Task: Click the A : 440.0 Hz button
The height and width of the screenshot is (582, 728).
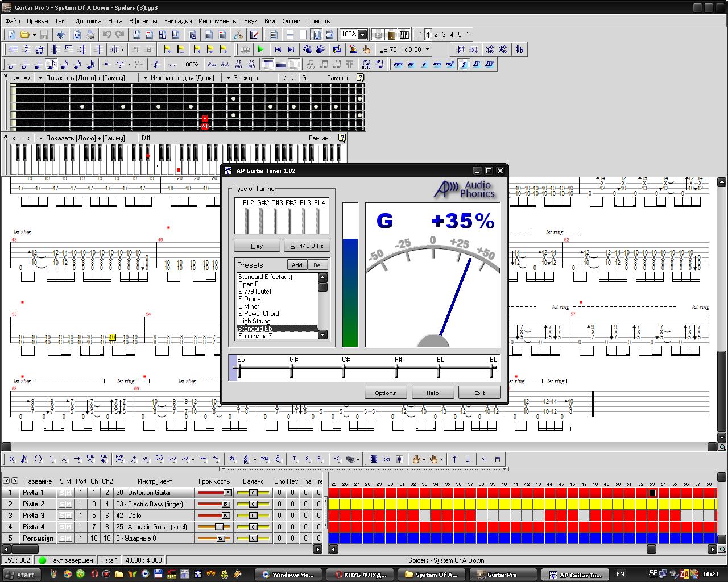Action: click(x=307, y=246)
